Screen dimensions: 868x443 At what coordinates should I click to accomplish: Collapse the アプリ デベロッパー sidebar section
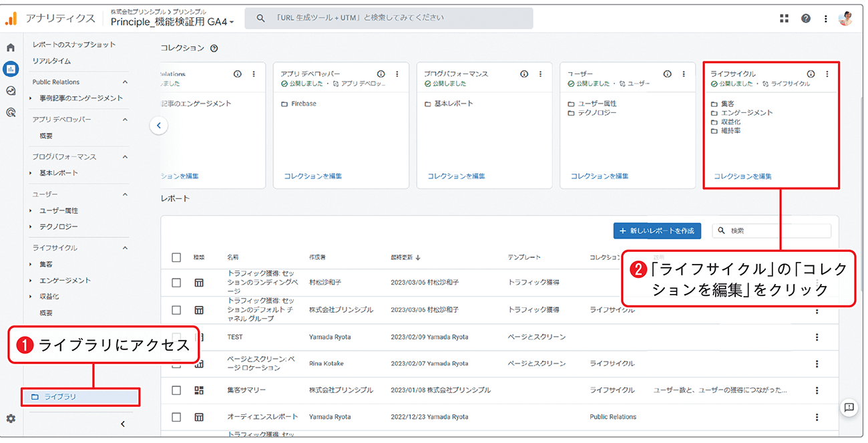point(124,120)
